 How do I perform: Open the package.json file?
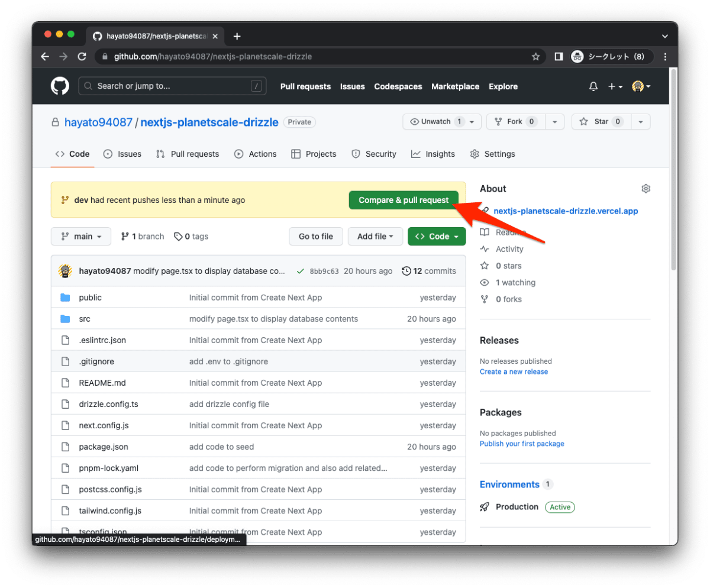pyautogui.click(x=104, y=447)
